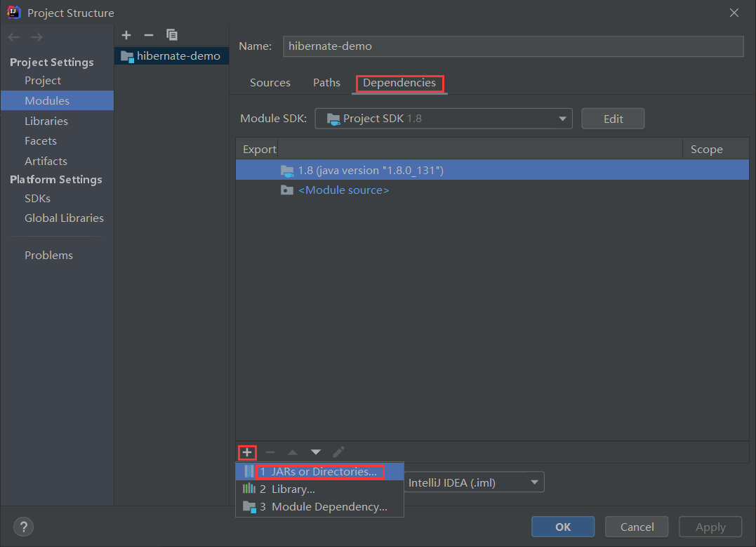The height and width of the screenshot is (547, 756).
Task: Remove selected module with minus icon
Action: [149, 35]
